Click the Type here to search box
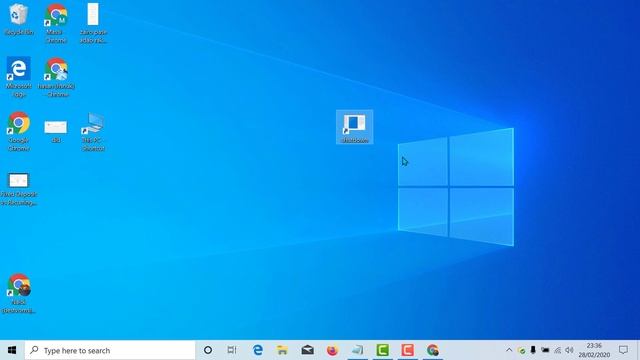Viewport: 640px width, 360px height. pyautogui.click(x=110, y=350)
